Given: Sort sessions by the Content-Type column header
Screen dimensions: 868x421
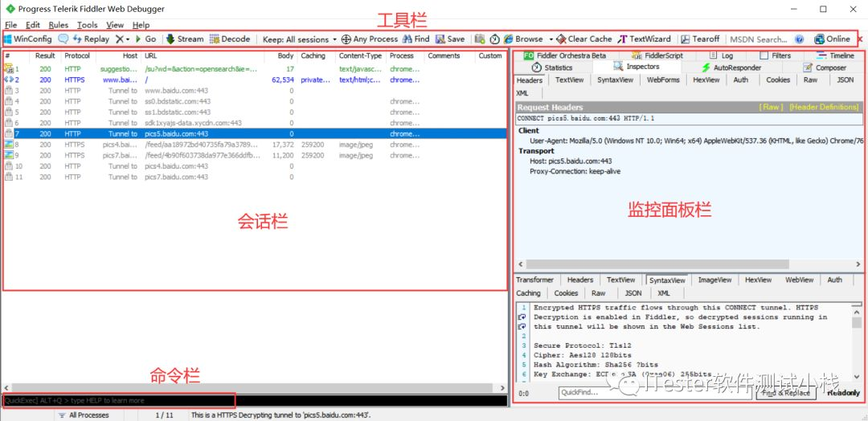Looking at the screenshot, I should [x=360, y=56].
